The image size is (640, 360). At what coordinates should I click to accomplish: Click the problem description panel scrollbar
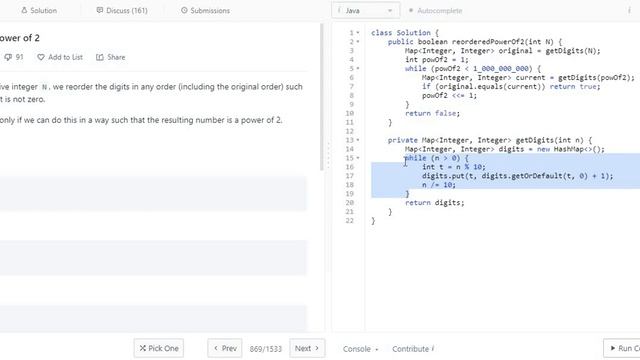pos(322,97)
